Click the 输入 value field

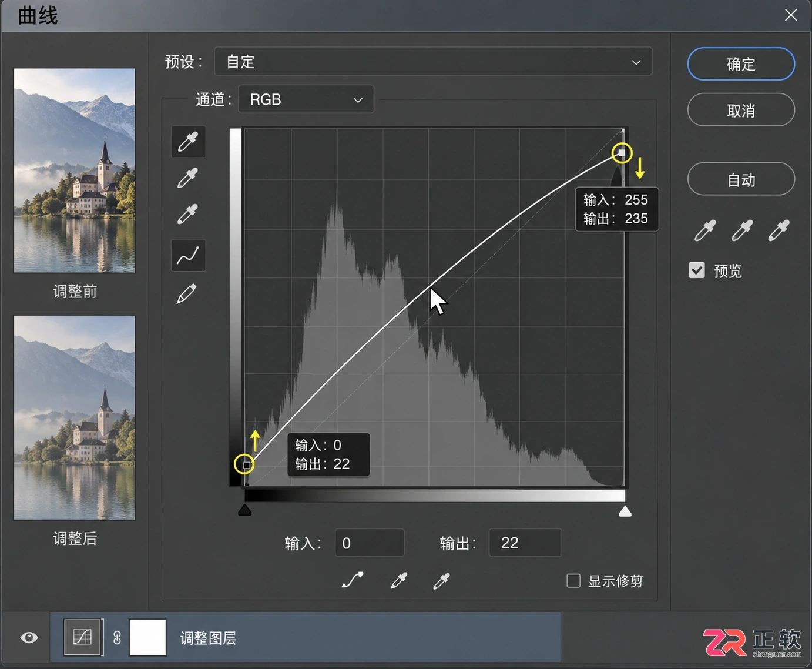tap(370, 543)
